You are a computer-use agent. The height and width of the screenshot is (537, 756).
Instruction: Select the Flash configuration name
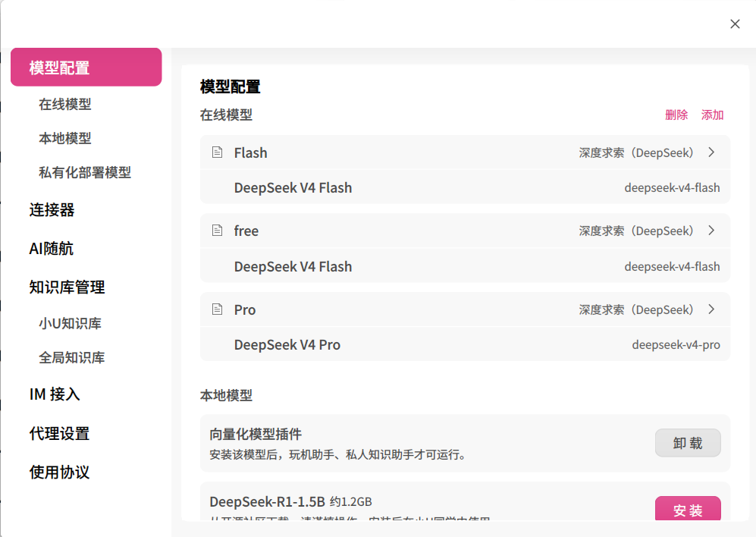(251, 153)
